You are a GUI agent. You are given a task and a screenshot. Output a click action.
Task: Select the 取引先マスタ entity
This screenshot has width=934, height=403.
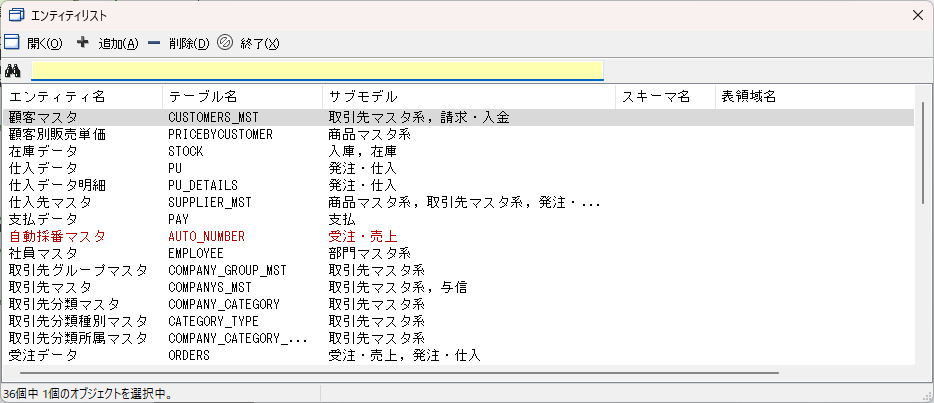click(50, 288)
